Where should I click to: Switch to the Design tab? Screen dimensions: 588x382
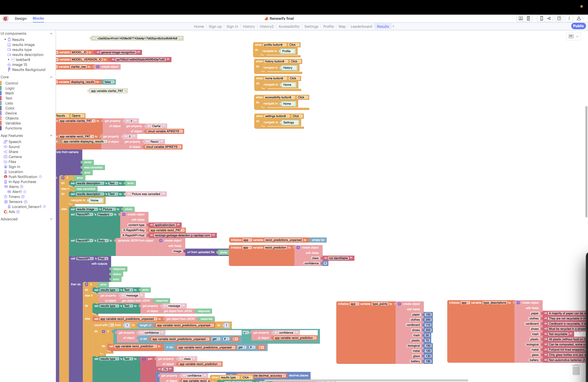click(x=21, y=19)
